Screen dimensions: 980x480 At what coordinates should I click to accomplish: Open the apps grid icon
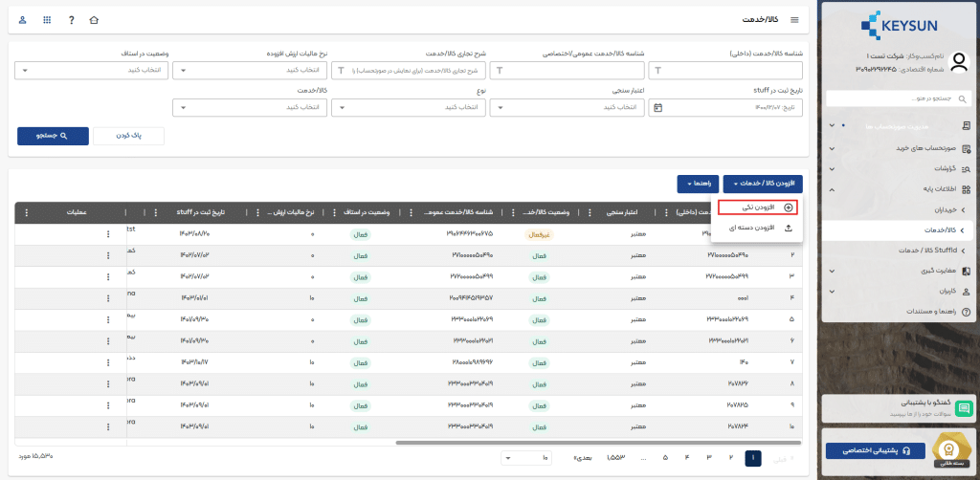(47, 20)
